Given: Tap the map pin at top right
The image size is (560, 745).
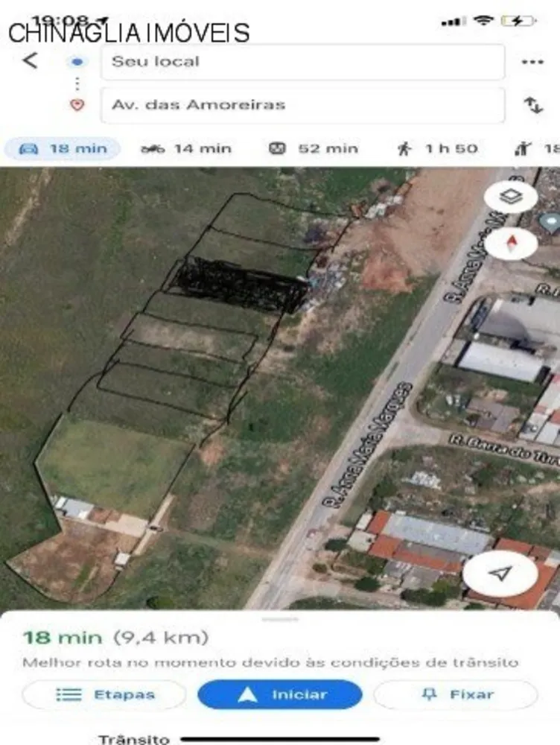Looking at the screenshot, I should (551, 222).
